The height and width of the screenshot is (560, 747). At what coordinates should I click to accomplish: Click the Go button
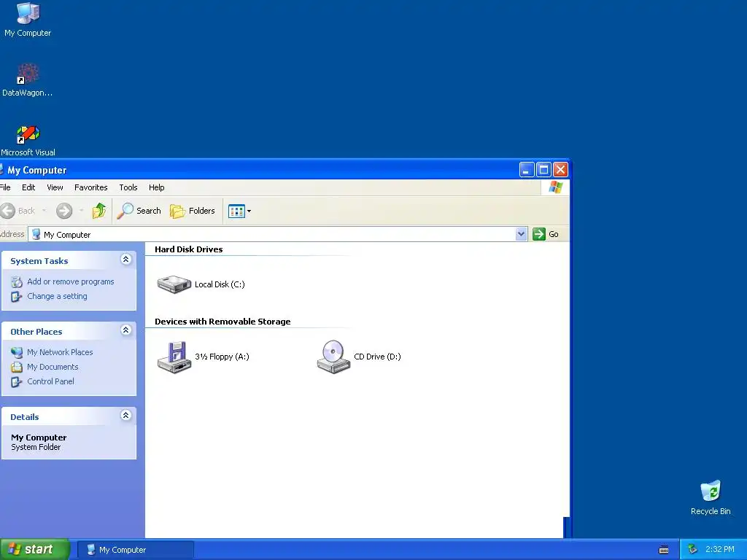[x=546, y=234]
